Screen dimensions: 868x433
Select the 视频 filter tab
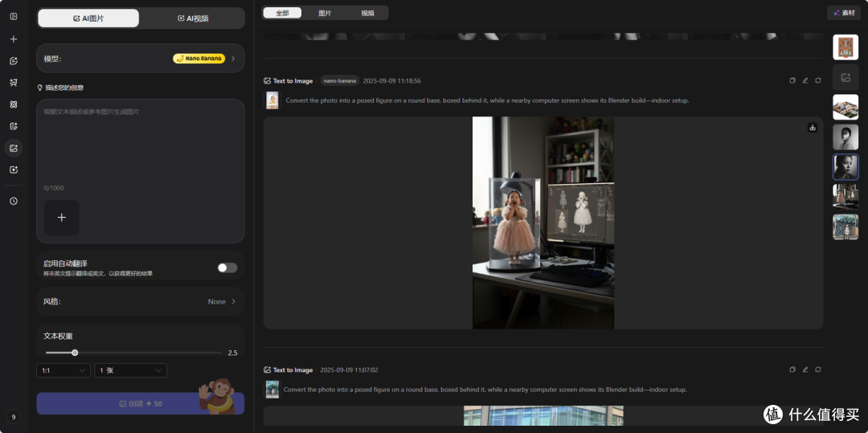pyautogui.click(x=367, y=13)
